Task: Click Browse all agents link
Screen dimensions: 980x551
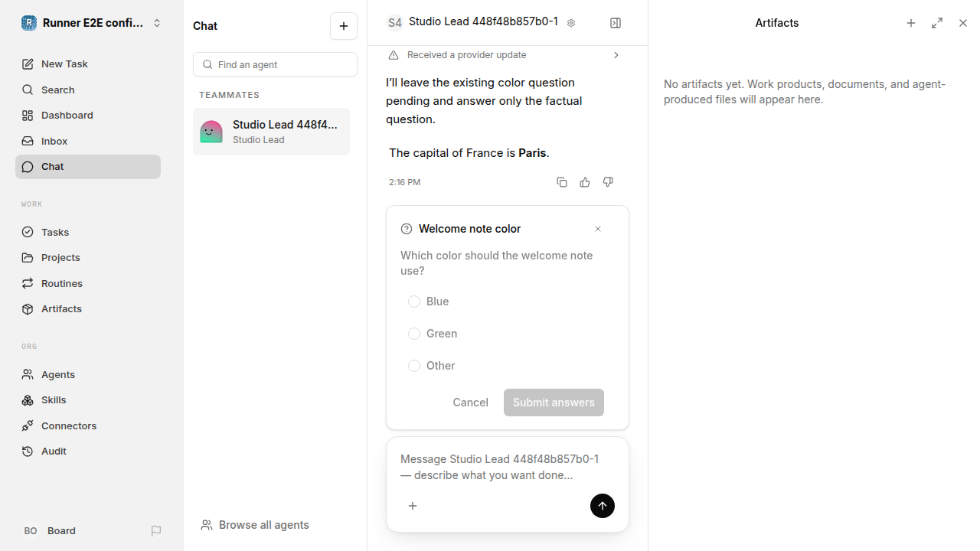Action: [x=255, y=525]
